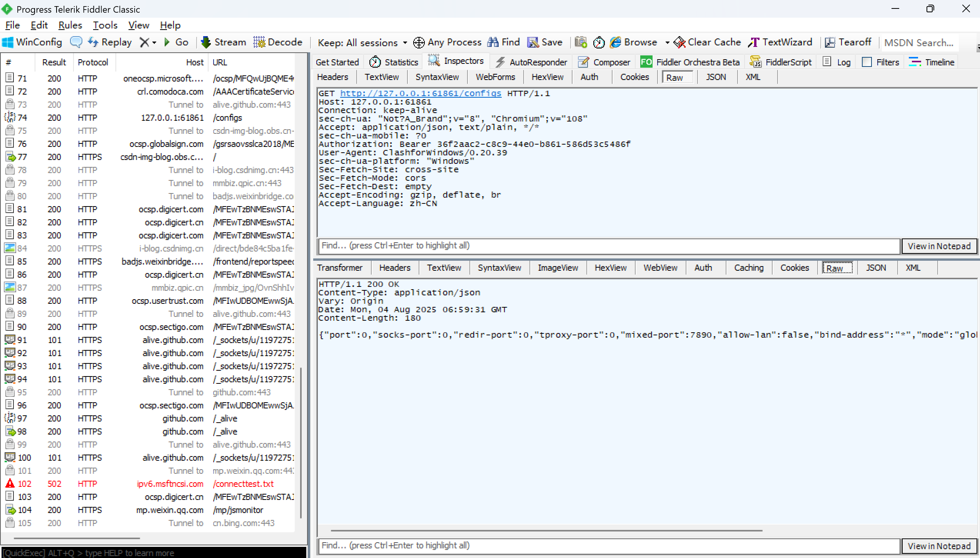Screen dimensions: 980x558
Task: Click the Browse toolbar button
Action: point(634,42)
